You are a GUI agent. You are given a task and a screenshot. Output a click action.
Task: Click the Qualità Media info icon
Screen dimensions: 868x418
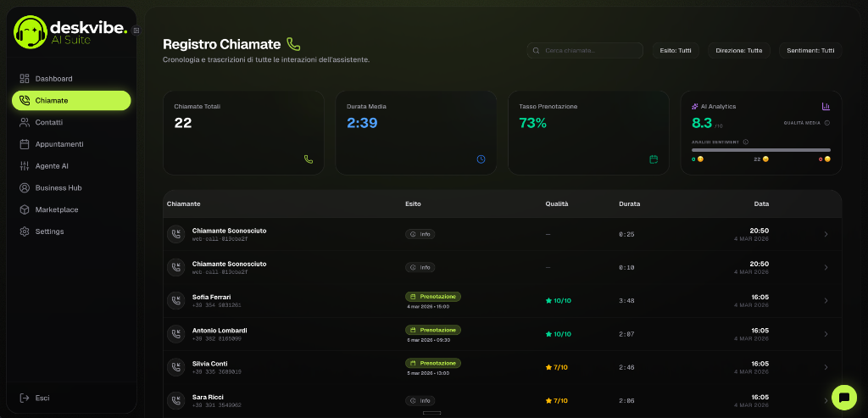[826, 123]
